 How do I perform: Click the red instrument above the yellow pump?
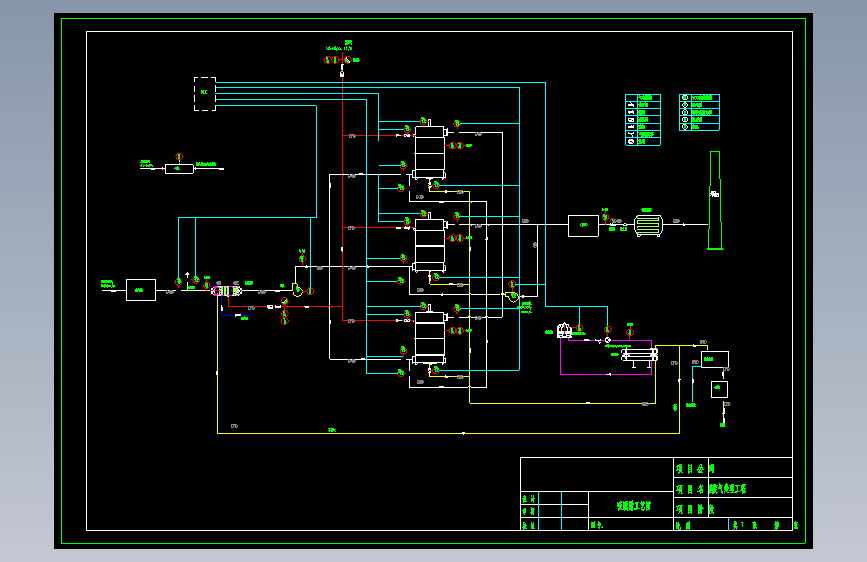[512, 284]
